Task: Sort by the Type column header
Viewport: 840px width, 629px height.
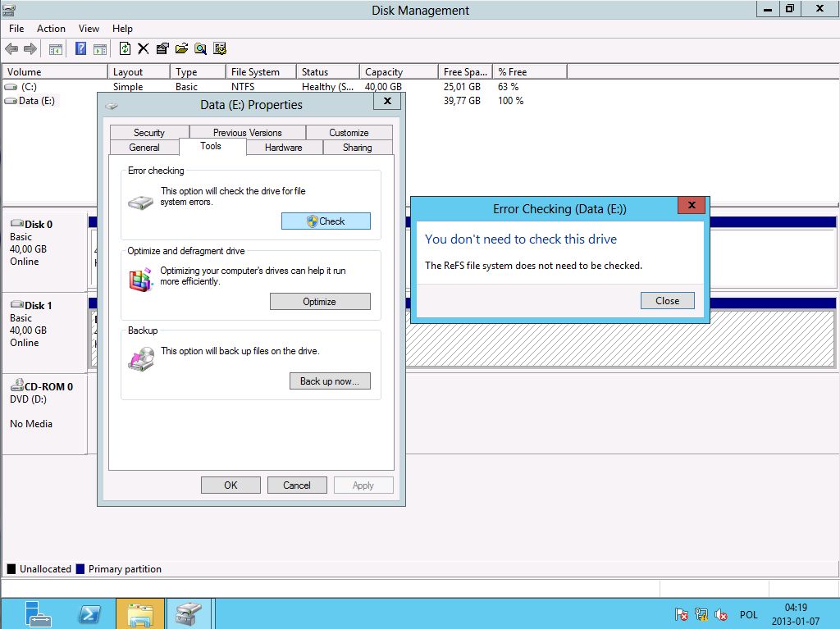Action: pyautogui.click(x=199, y=72)
